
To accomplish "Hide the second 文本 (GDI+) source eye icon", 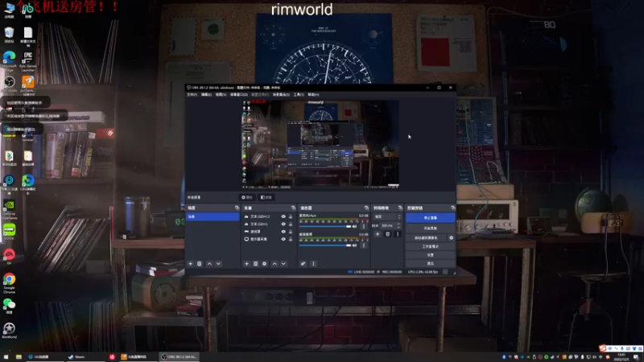I will click(x=283, y=224).
